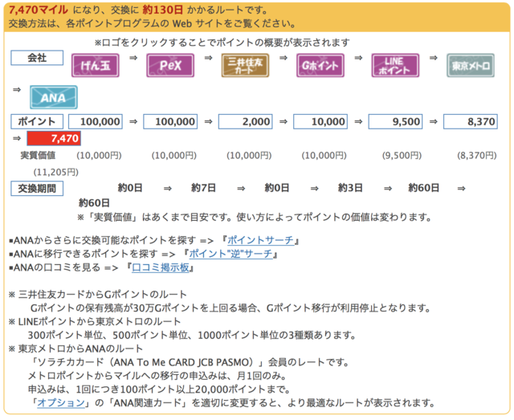The height and width of the screenshot is (420, 514).
Task: Open the 口コミ掲示板 link
Action: pos(161,267)
